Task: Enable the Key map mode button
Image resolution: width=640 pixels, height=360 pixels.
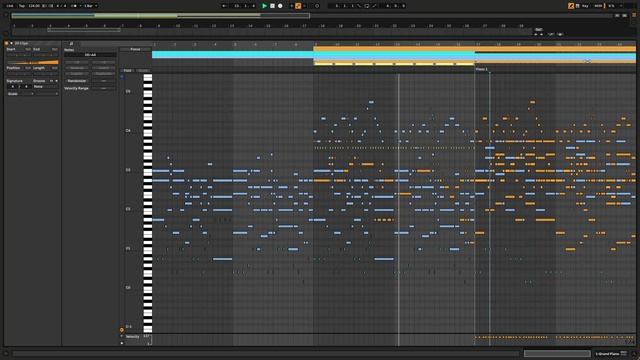Action: [x=585, y=6]
